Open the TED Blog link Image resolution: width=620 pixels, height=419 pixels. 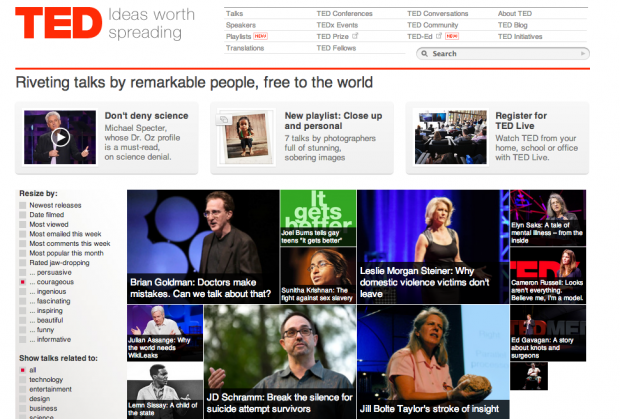[512, 25]
